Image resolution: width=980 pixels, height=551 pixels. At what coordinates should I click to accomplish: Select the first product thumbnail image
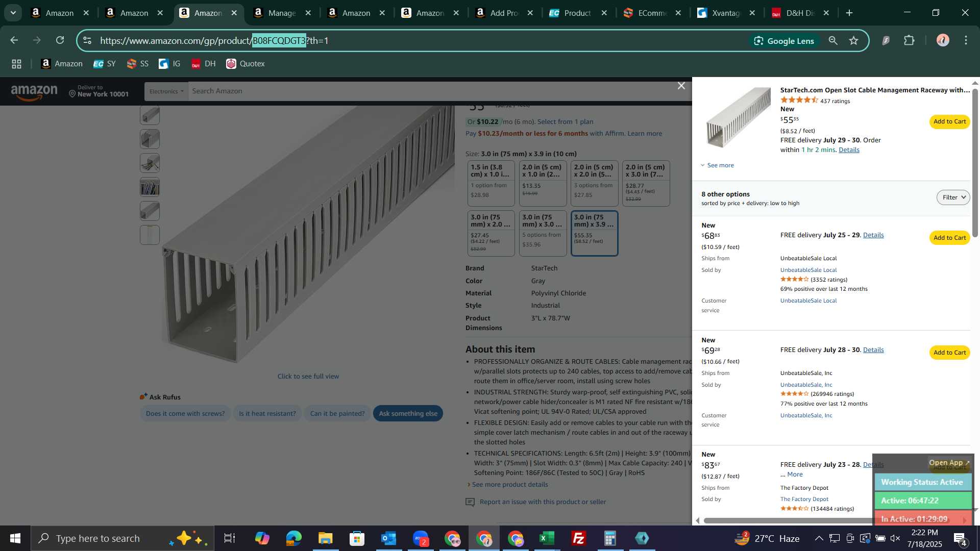coord(150,115)
